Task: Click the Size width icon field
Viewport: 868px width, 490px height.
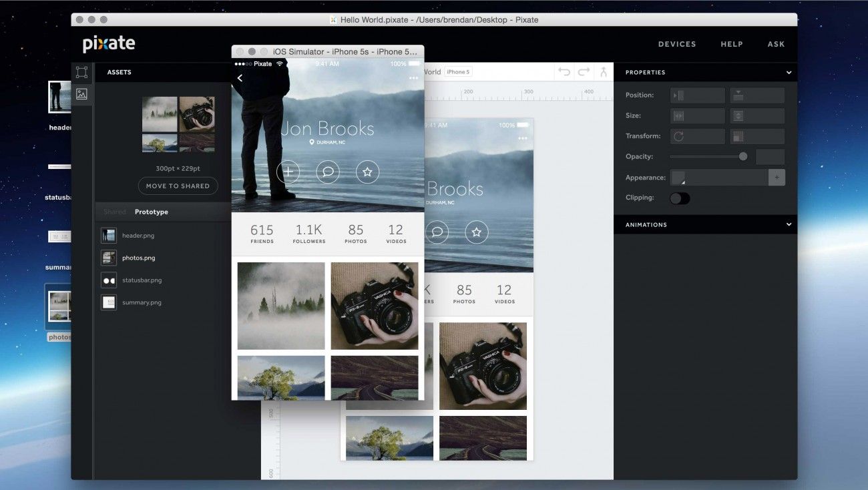Action: click(697, 115)
